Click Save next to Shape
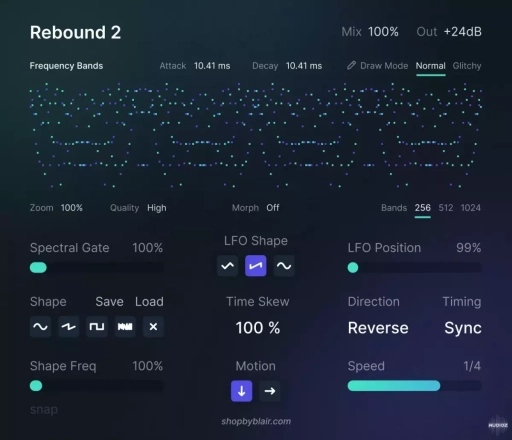The image size is (512, 440). click(x=109, y=302)
